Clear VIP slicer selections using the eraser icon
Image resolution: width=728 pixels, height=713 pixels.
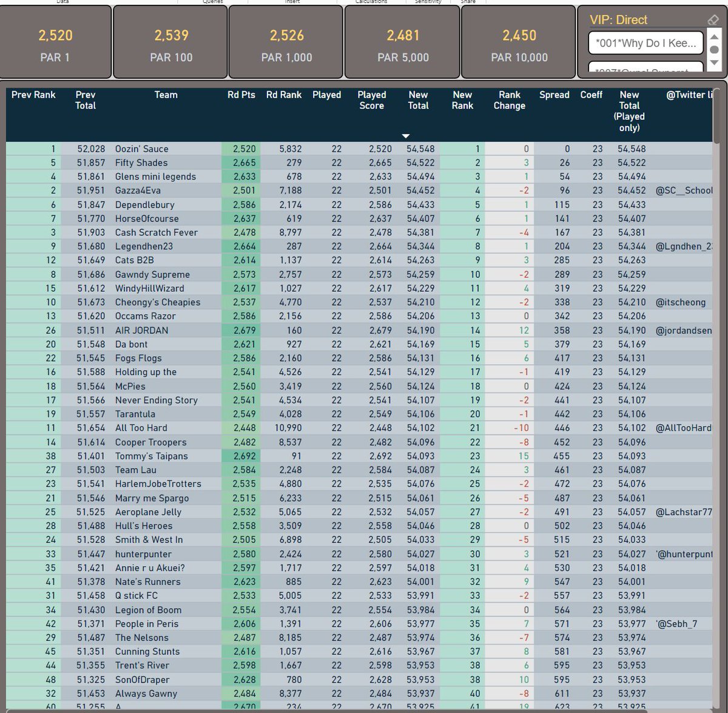(x=714, y=20)
